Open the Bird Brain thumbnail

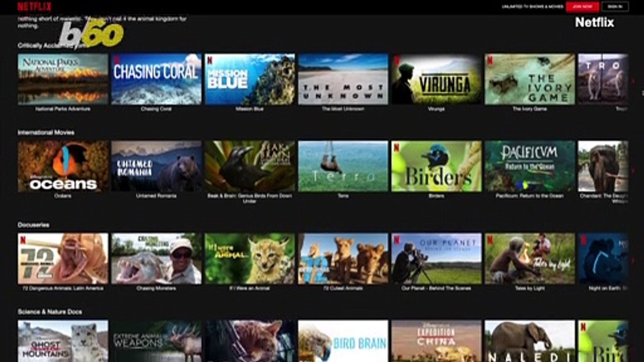point(343,341)
